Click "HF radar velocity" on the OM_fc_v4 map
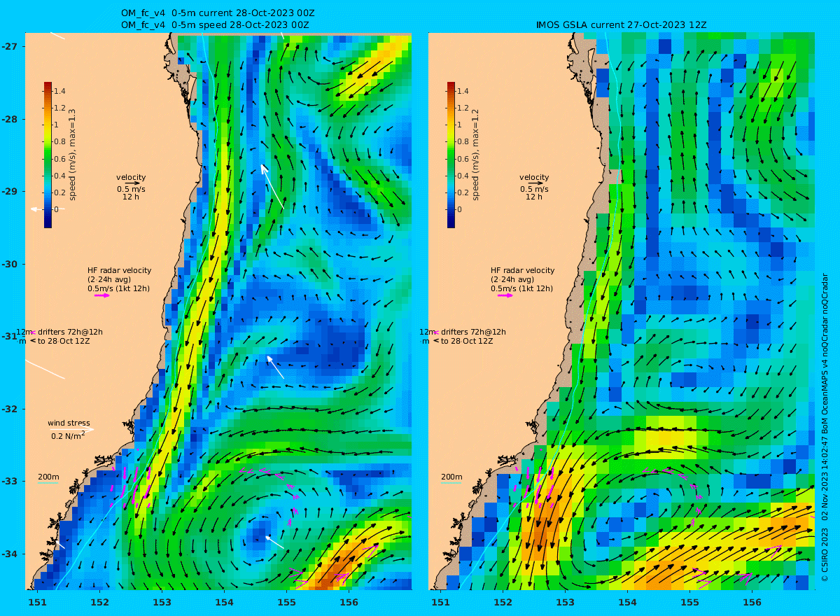 coord(119,270)
